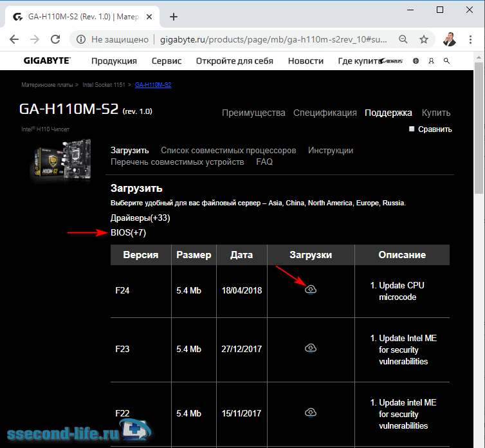Follow GA-H110M-S2 breadcrumb link
Image resolution: width=485 pixels, height=448 pixels.
coord(153,85)
